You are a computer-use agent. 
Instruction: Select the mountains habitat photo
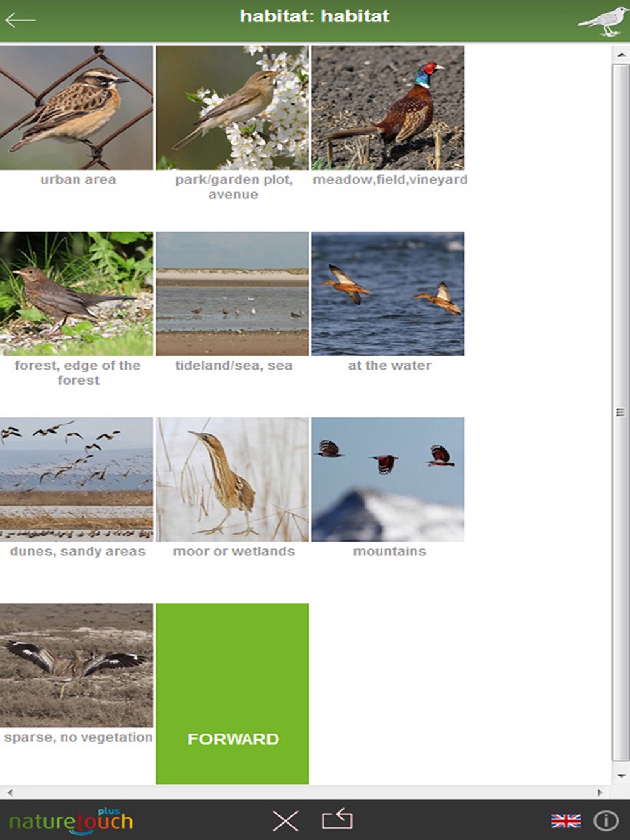(387, 479)
